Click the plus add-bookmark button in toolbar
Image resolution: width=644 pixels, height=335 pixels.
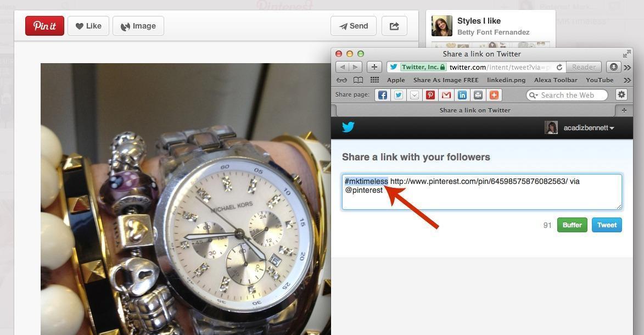click(x=374, y=67)
